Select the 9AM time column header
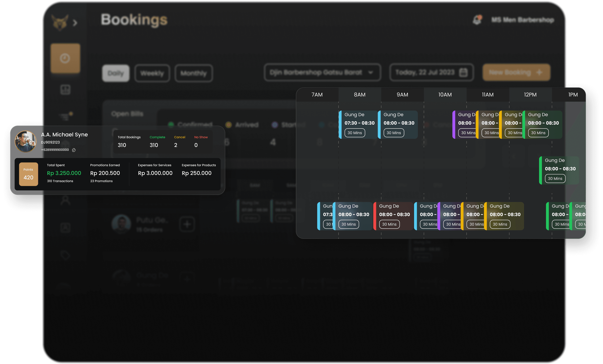The image size is (603, 364). pyautogui.click(x=402, y=95)
